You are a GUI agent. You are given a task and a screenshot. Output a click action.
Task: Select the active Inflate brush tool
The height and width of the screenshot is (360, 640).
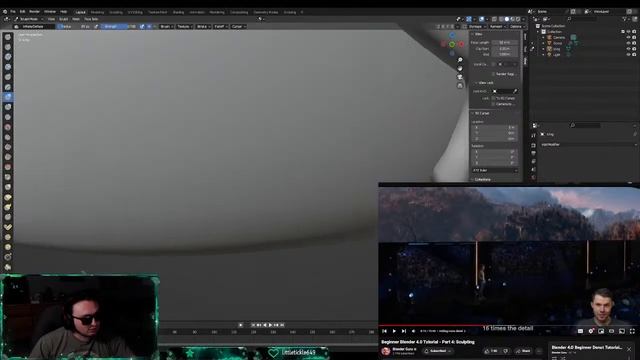click(x=8, y=97)
